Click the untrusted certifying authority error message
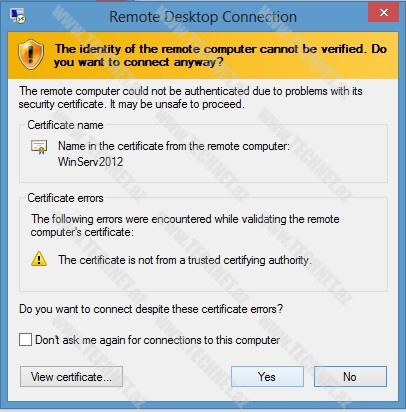The image size is (406, 412). pos(185,260)
